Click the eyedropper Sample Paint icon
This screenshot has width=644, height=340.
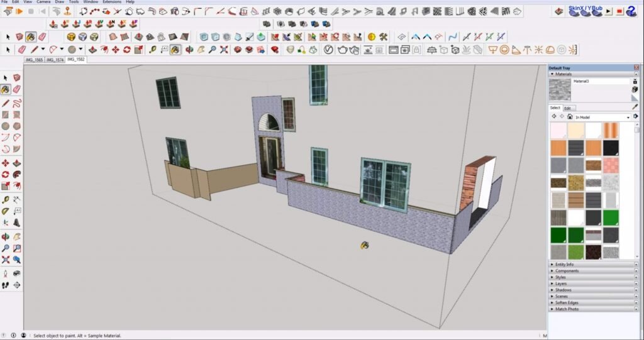pos(635,107)
